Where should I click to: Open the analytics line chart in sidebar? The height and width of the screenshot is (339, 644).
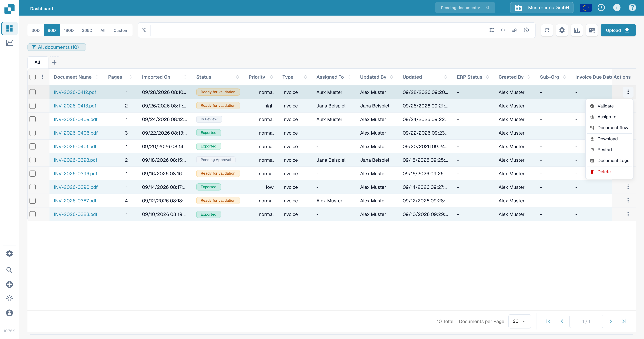9,43
